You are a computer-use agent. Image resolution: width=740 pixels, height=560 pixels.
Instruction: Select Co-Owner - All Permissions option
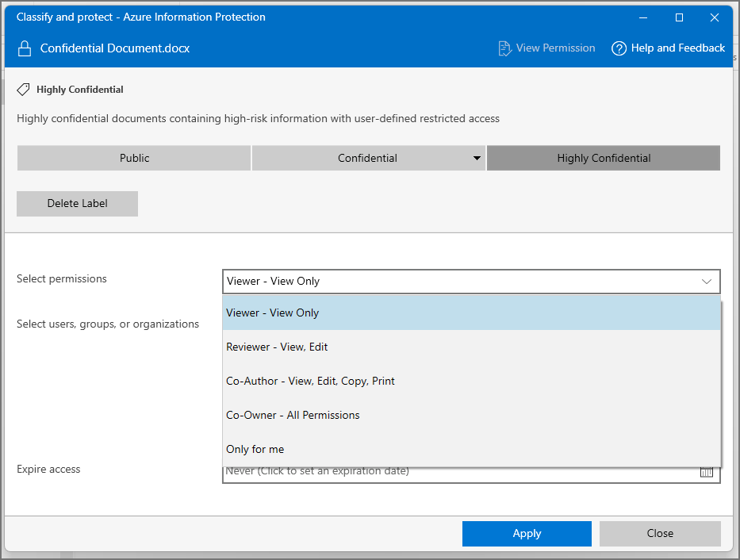[x=471, y=415]
